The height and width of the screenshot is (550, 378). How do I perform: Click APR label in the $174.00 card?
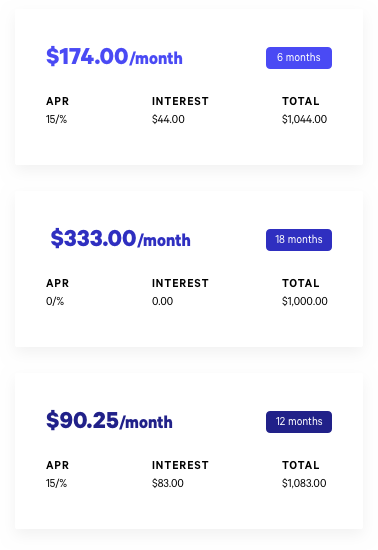(x=58, y=101)
